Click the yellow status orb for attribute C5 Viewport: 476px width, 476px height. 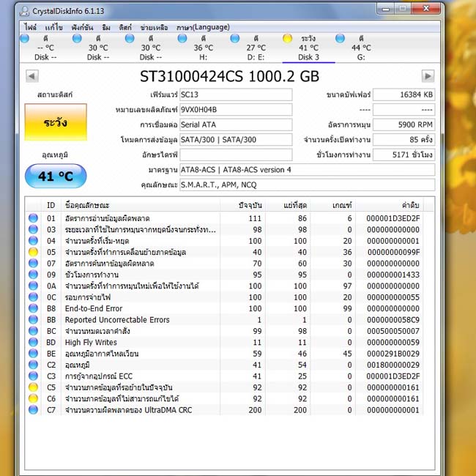(x=33, y=387)
